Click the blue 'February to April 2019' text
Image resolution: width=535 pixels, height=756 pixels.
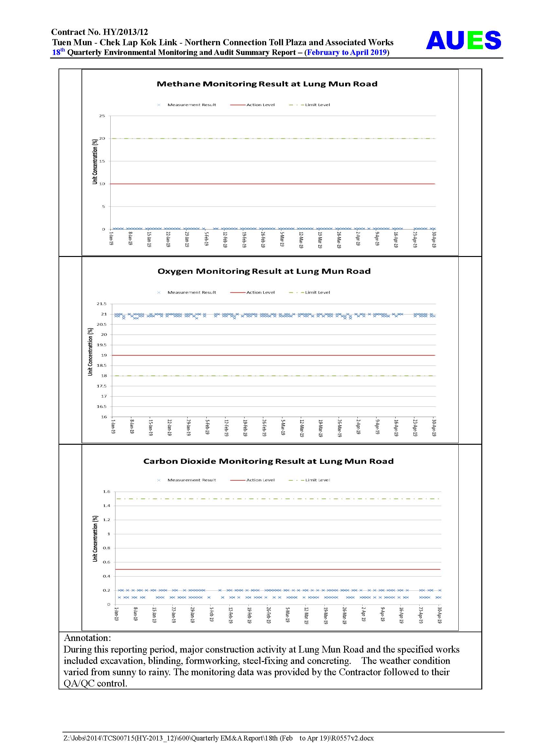346,53
